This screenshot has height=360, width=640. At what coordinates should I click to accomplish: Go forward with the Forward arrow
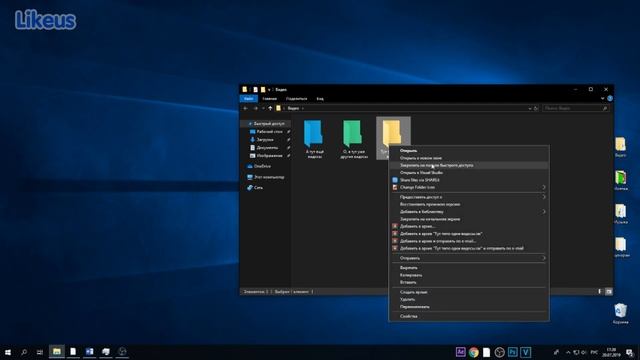click(256, 108)
